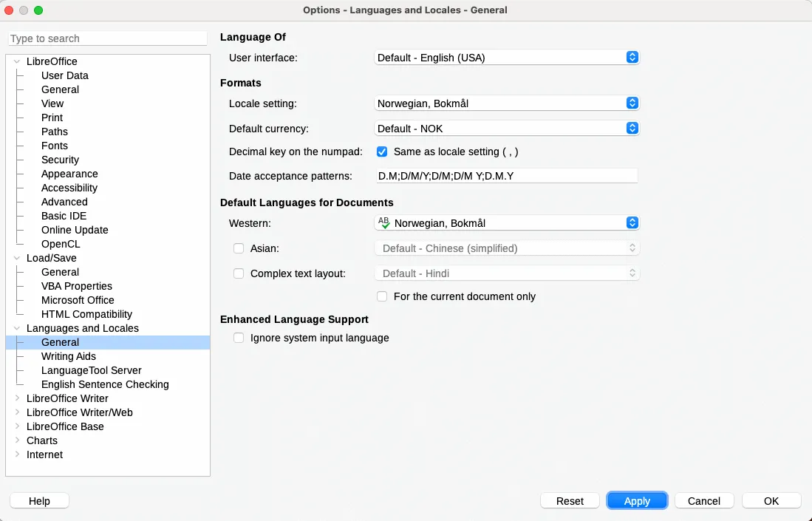Select the Online Update tree item
This screenshot has height=521, width=812.
click(x=75, y=230)
